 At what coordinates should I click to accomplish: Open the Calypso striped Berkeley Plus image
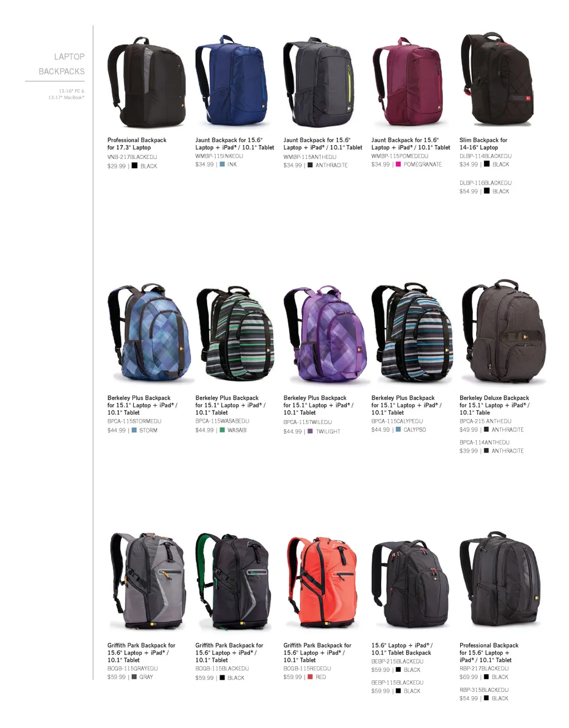[x=411, y=333]
